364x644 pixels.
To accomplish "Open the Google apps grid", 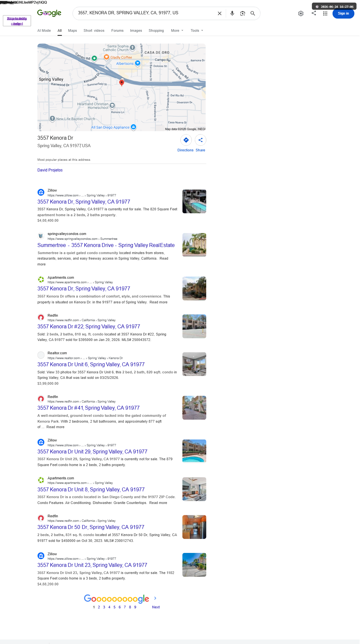I will pyautogui.click(x=325, y=13).
